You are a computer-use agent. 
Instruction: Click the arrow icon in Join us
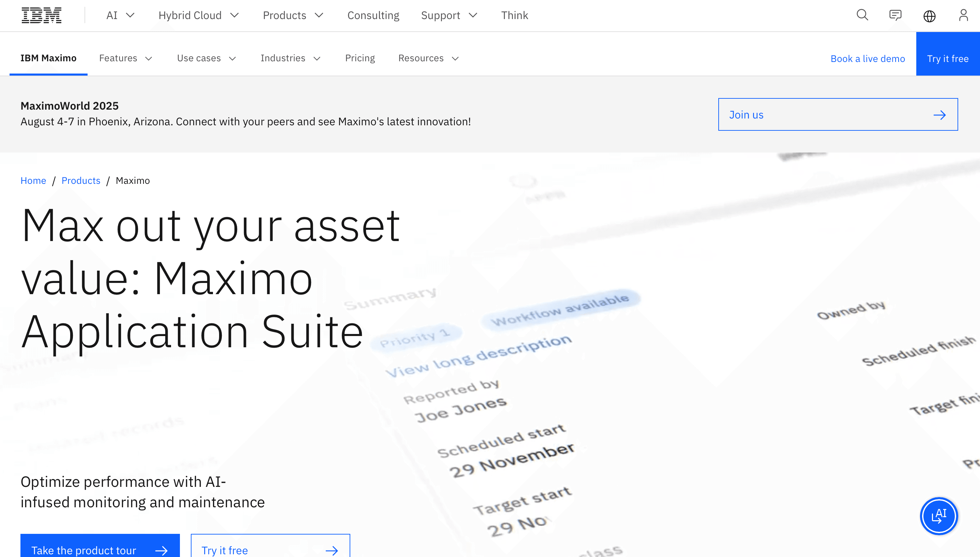pyautogui.click(x=939, y=115)
